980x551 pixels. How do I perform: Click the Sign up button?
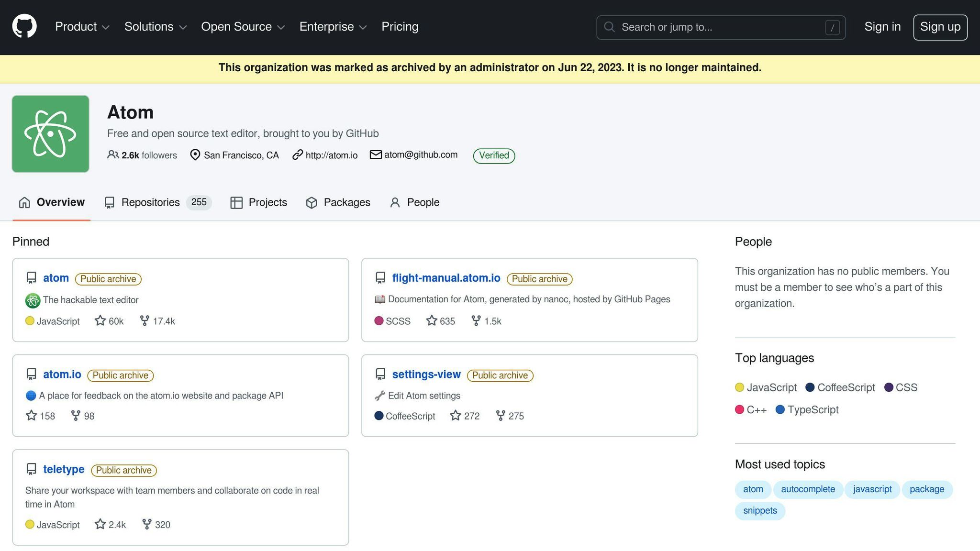click(x=940, y=27)
